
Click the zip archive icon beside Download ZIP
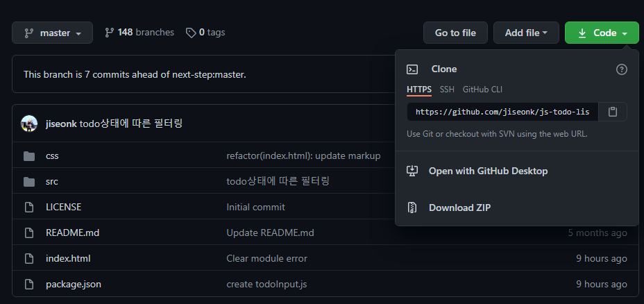click(412, 208)
